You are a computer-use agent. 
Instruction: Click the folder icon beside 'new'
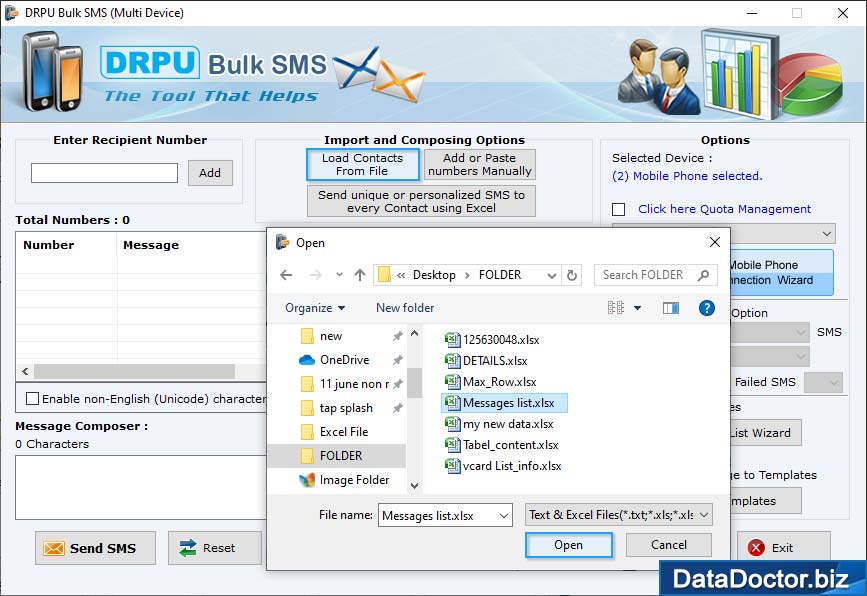(x=307, y=336)
